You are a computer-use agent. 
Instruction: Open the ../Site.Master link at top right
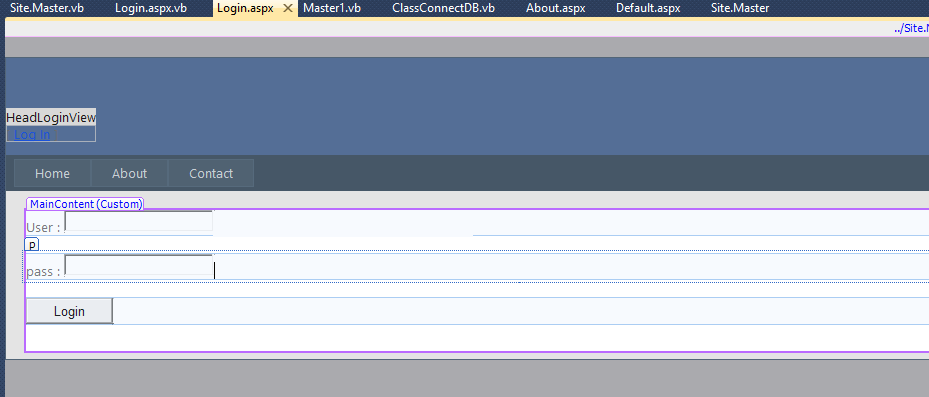[x=911, y=28]
